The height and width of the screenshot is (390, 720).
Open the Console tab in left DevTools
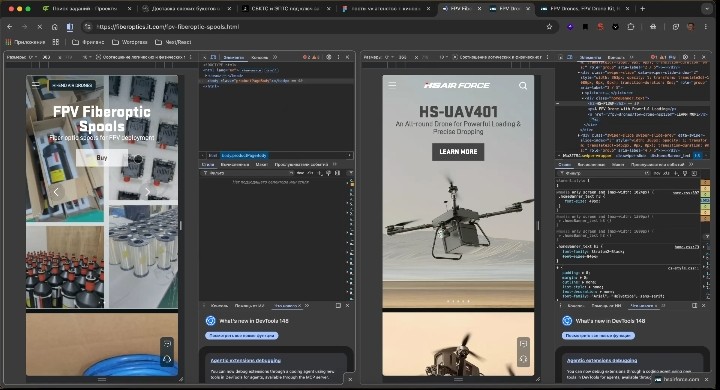click(x=259, y=57)
